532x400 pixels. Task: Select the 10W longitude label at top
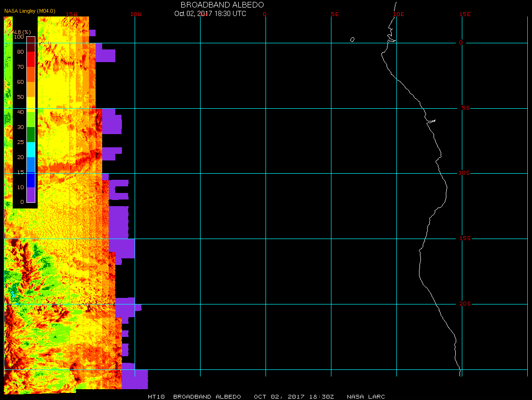click(x=136, y=14)
